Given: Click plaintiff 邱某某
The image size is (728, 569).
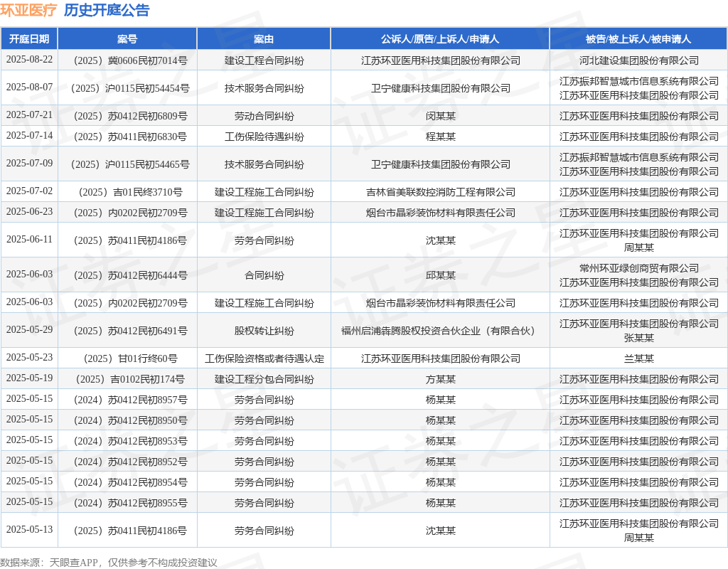Looking at the screenshot, I should 441,275.
